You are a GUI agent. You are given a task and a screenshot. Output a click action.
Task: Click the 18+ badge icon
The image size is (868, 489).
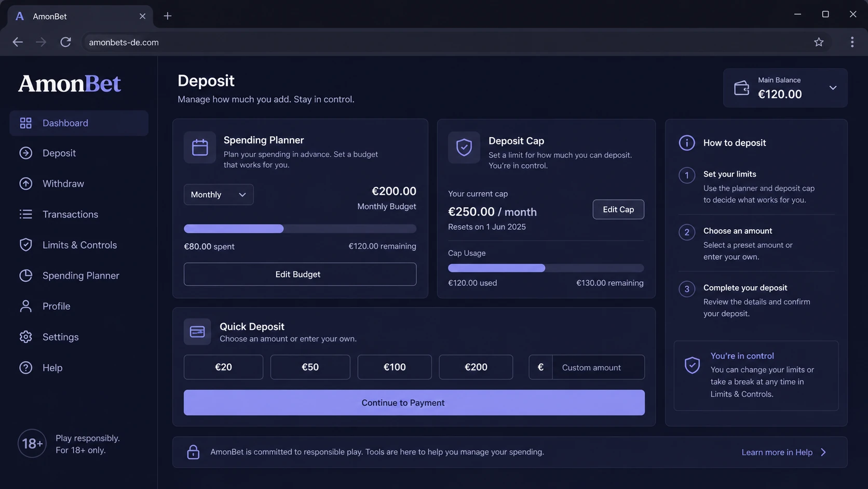click(x=32, y=444)
